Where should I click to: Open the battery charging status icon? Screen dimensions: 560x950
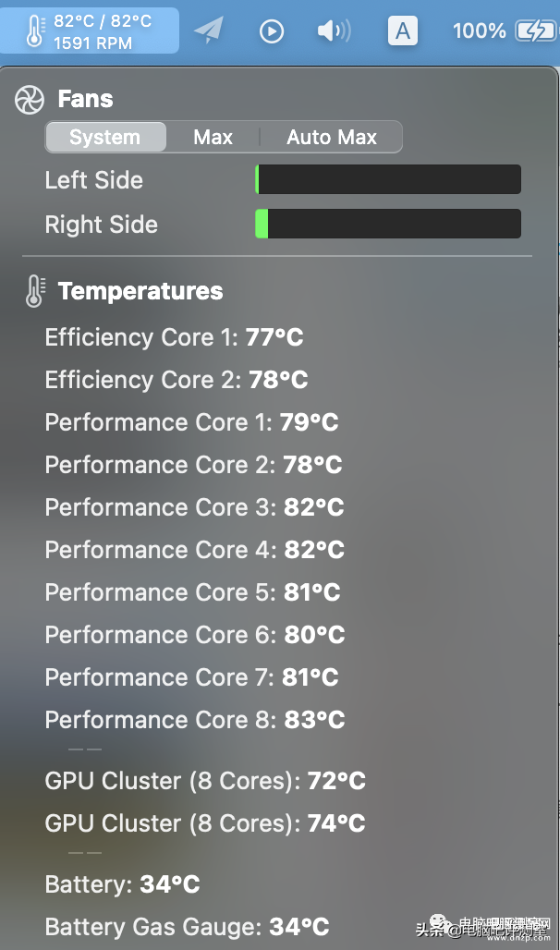pos(535,30)
